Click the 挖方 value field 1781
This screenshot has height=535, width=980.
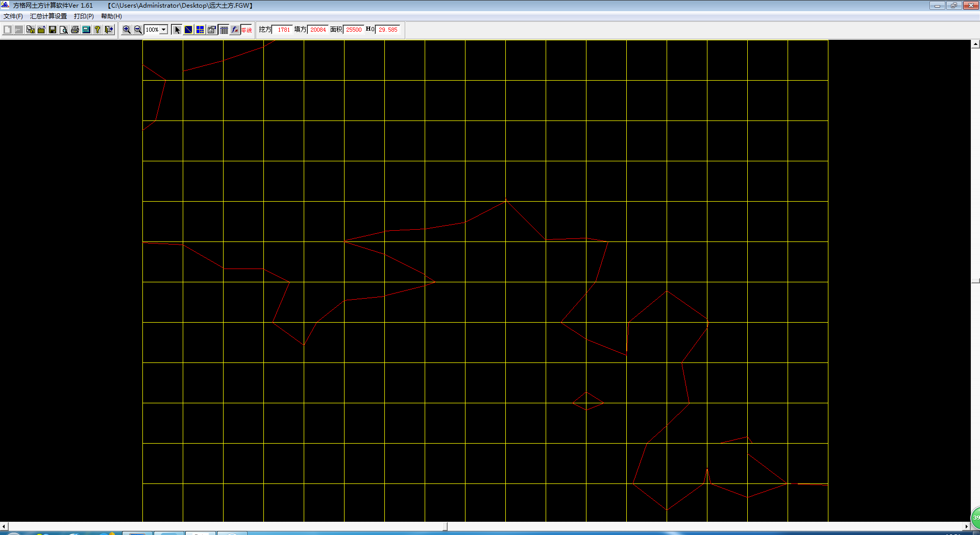tap(282, 30)
